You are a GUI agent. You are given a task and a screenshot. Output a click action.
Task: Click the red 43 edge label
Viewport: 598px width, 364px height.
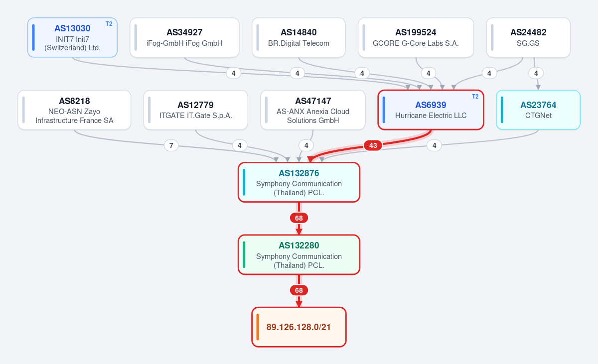click(x=373, y=145)
